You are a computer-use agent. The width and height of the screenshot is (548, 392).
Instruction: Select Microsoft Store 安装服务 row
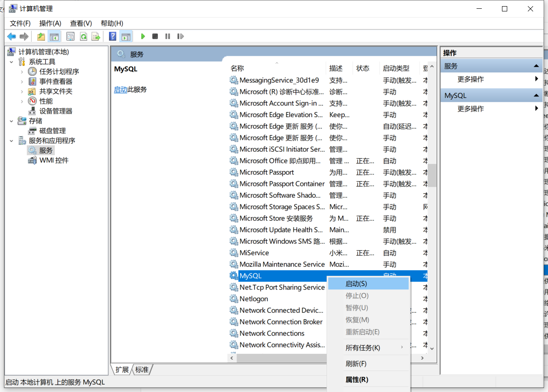click(328, 218)
